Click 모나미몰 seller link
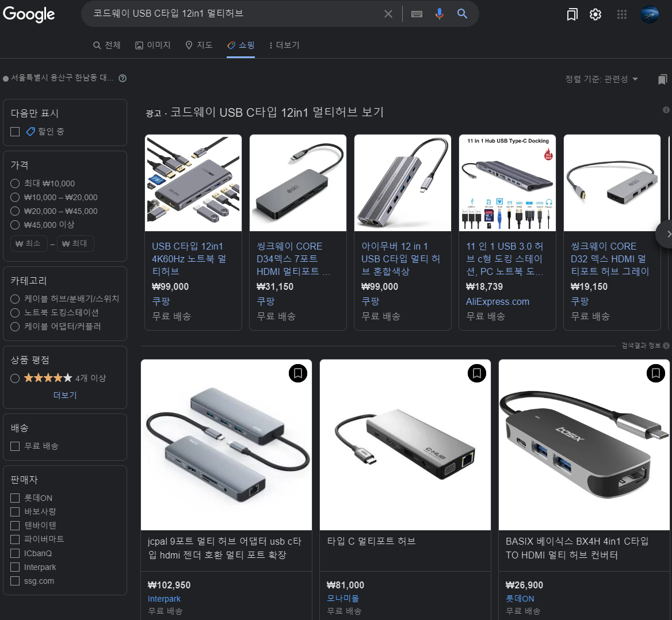The height and width of the screenshot is (620, 672). tap(343, 599)
